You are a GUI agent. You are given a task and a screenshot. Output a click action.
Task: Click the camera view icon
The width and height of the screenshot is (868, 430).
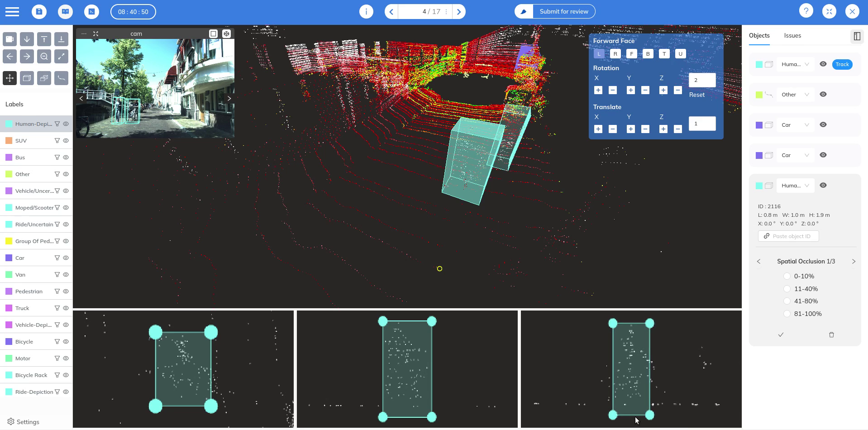10,39
